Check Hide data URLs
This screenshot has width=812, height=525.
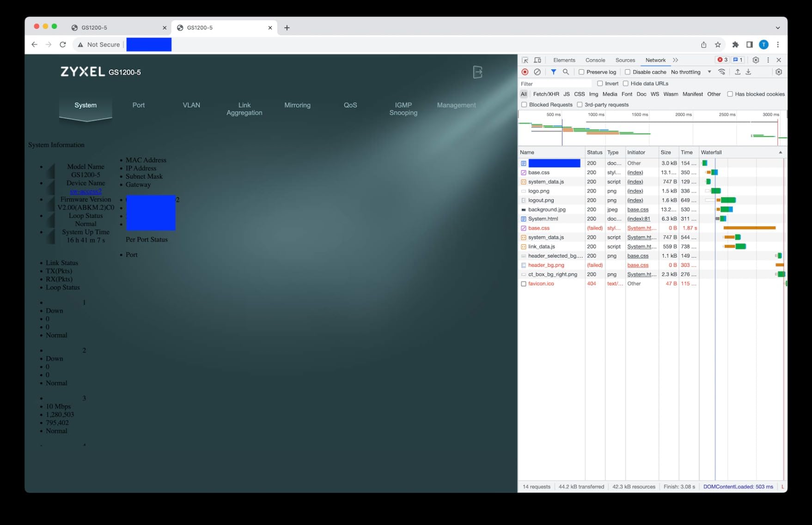625,84
